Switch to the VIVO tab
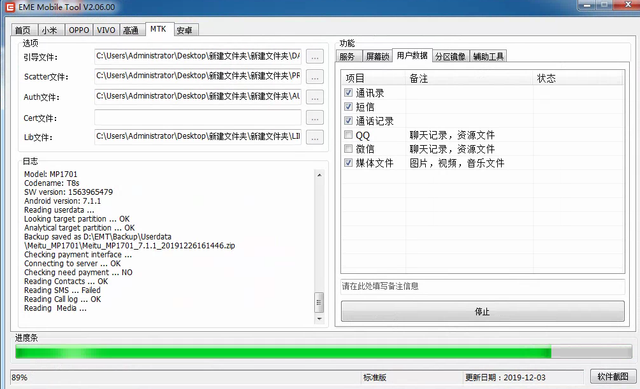 (106, 30)
